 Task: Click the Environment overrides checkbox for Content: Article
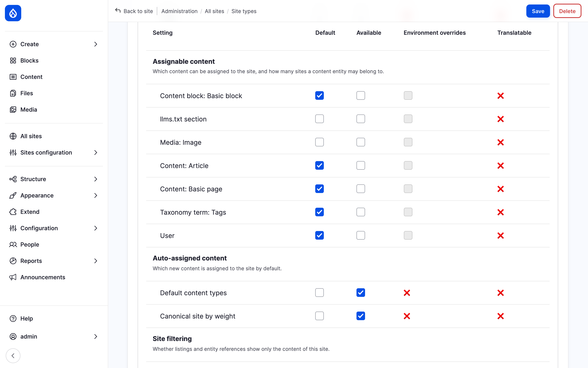click(408, 166)
